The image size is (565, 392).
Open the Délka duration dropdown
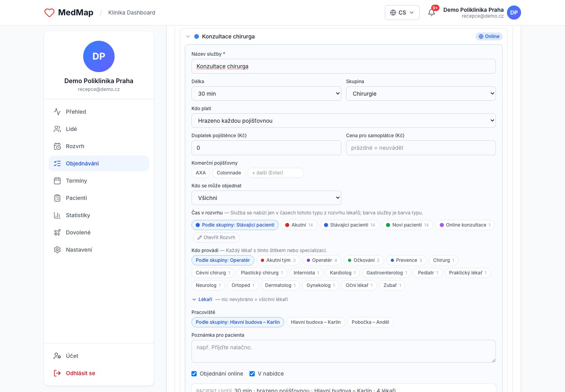coord(266,94)
